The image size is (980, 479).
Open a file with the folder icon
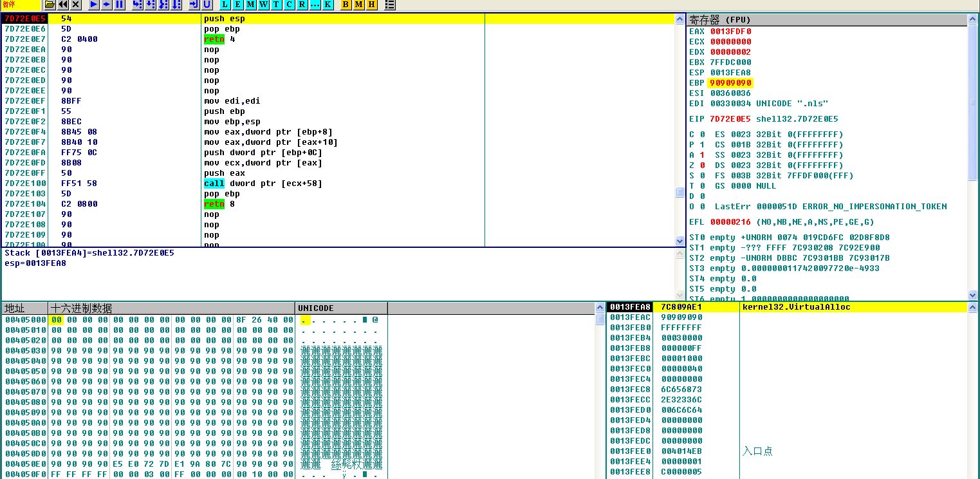click(50, 5)
